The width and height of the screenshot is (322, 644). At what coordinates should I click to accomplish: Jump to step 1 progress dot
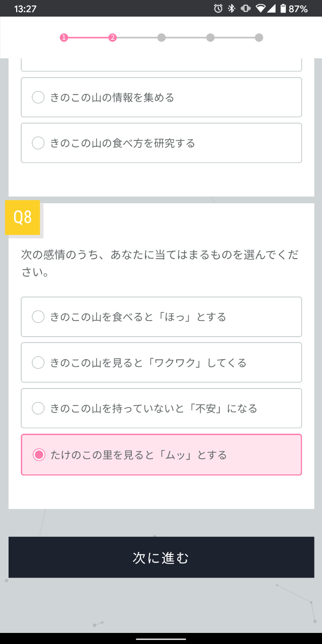(x=63, y=38)
